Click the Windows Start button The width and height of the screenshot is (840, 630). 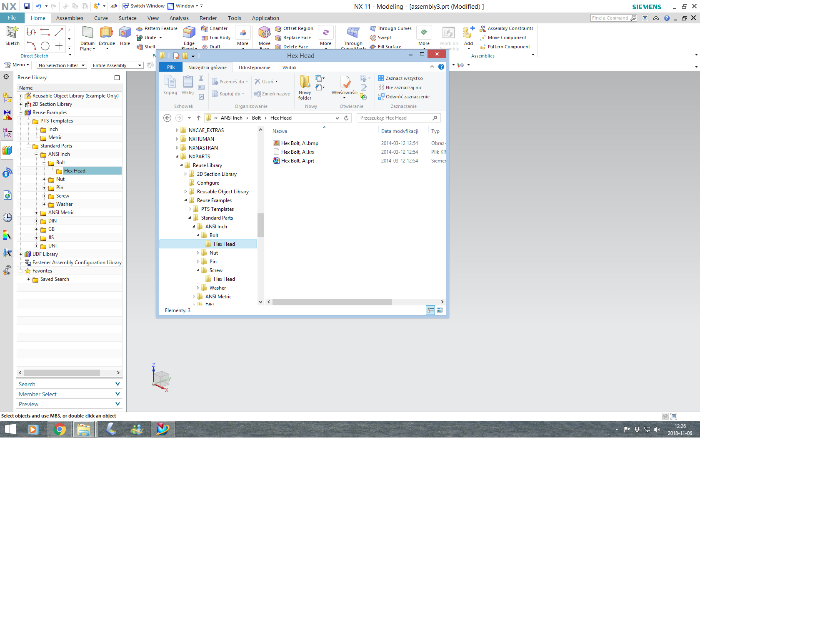[x=10, y=429]
